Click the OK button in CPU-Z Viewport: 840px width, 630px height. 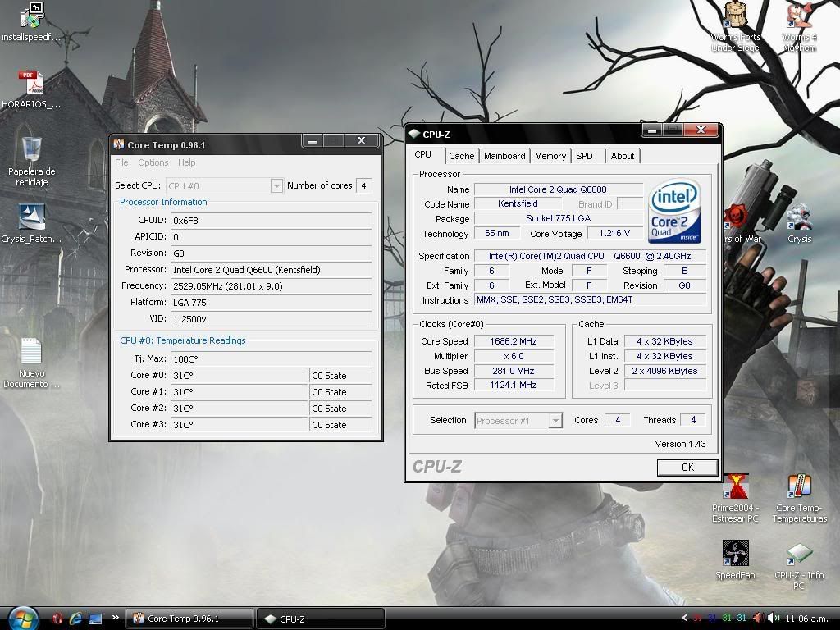(x=687, y=467)
